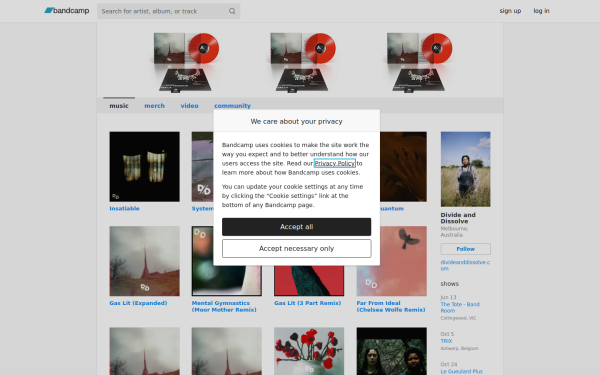Image resolution: width=600 pixels, height=375 pixels.
Task: Open the sign up link
Action: point(510,11)
